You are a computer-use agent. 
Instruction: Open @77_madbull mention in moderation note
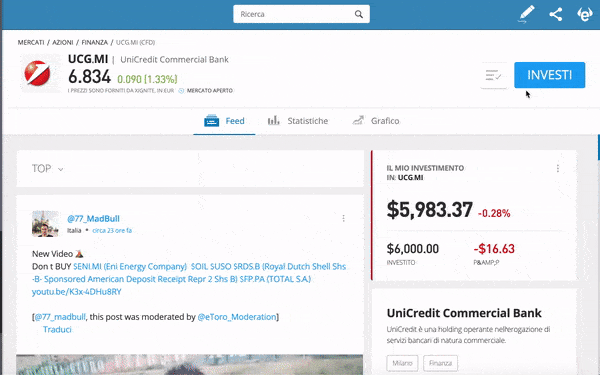click(60, 317)
